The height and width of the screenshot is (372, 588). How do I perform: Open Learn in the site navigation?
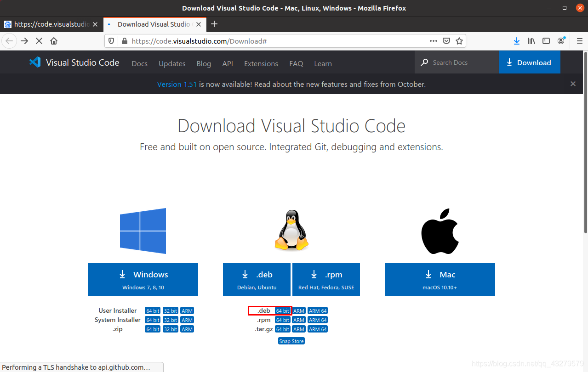coord(323,63)
